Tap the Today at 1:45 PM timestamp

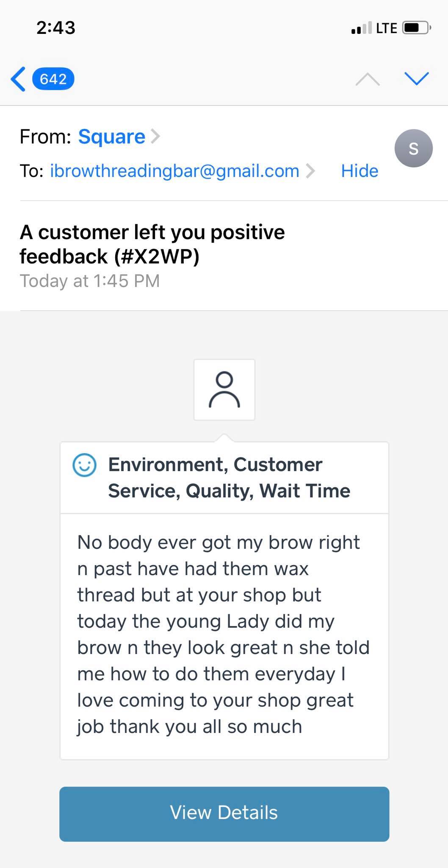(x=90, y=281)
